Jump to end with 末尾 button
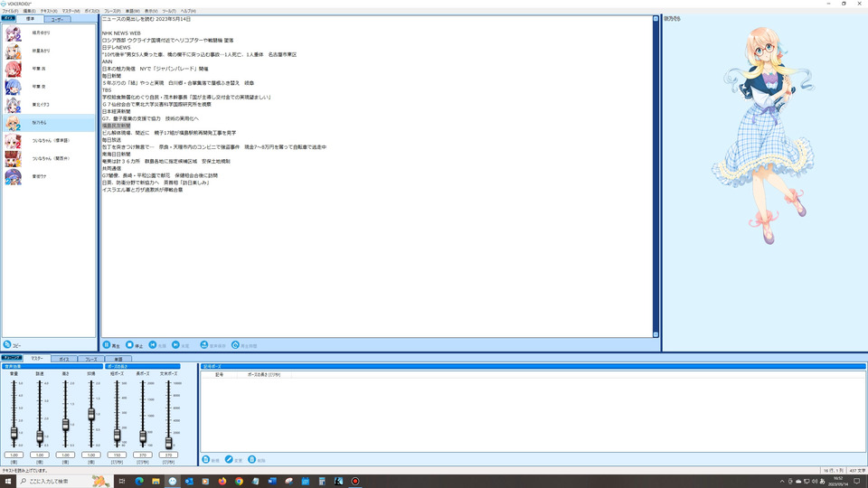This screenshot has width=868, height=488. [181, 345]
